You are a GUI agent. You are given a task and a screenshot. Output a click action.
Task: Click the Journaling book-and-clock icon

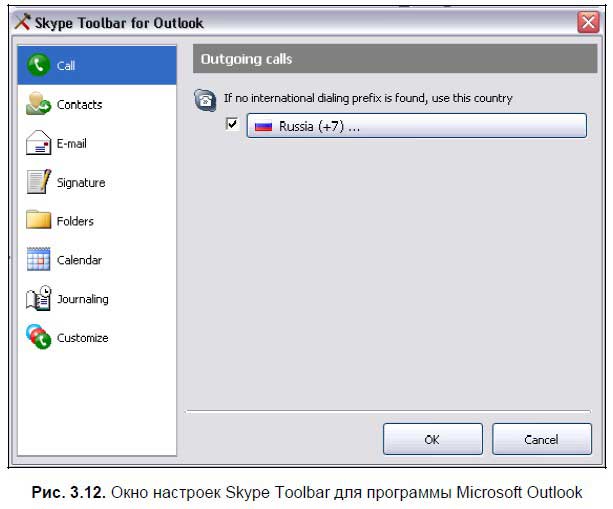(x=38, y=299)
